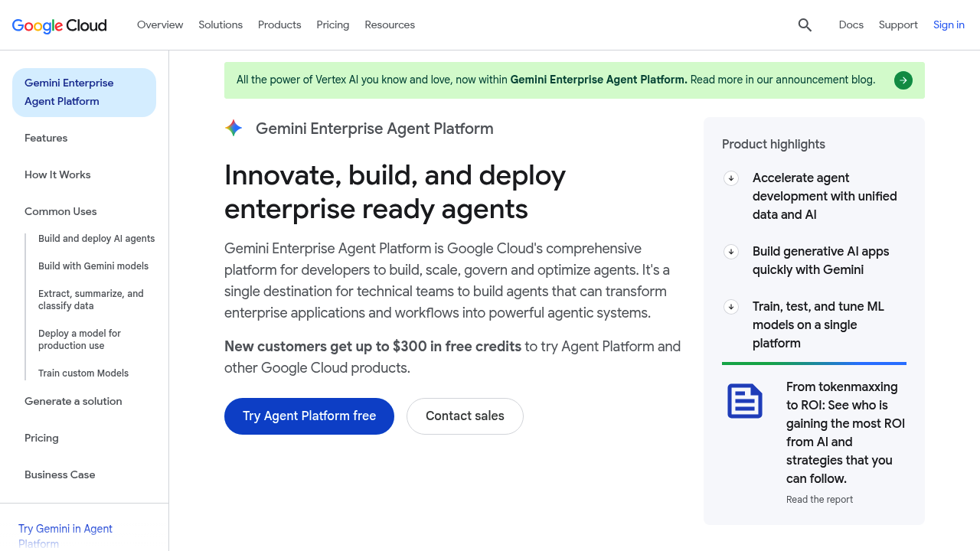The height and width of the screenshot is (551, 980).
Task: Click the Product highlights heading
Action: point(773,145)
